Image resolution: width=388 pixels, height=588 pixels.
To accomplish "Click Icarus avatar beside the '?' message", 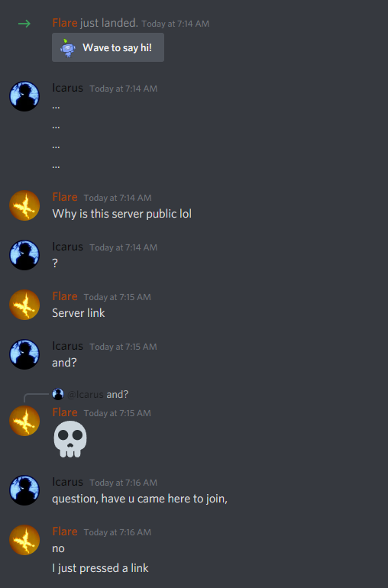I will (x=24, y=255).
